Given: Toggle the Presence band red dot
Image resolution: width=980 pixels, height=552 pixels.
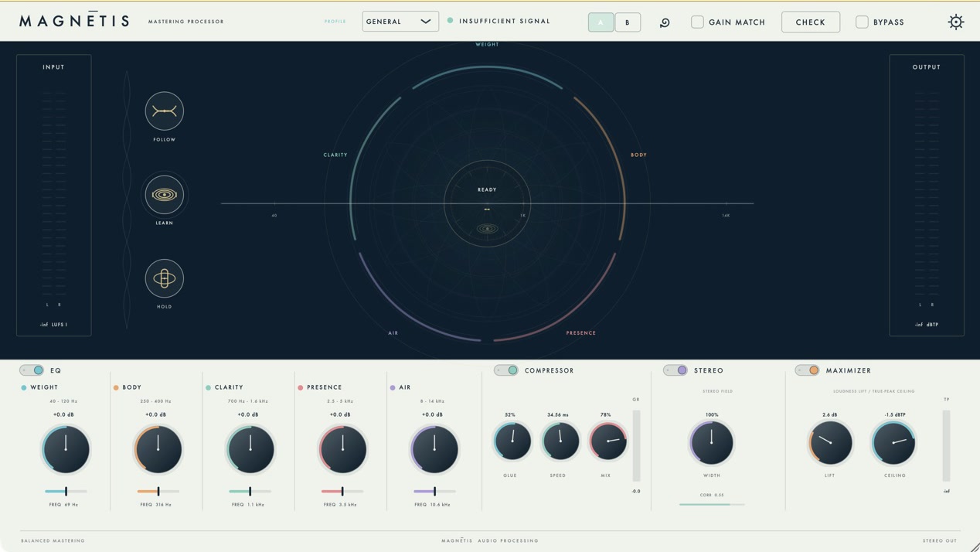Looking at the screenshot, I should (x=301, y=387).
